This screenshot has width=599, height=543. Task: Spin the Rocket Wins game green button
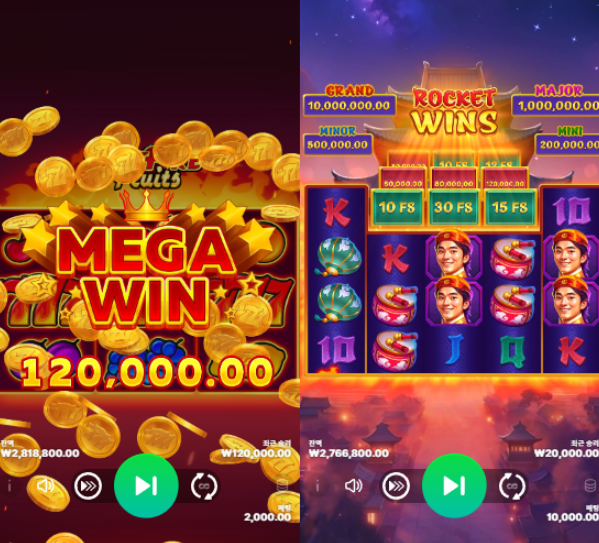[x=454, y=486]
